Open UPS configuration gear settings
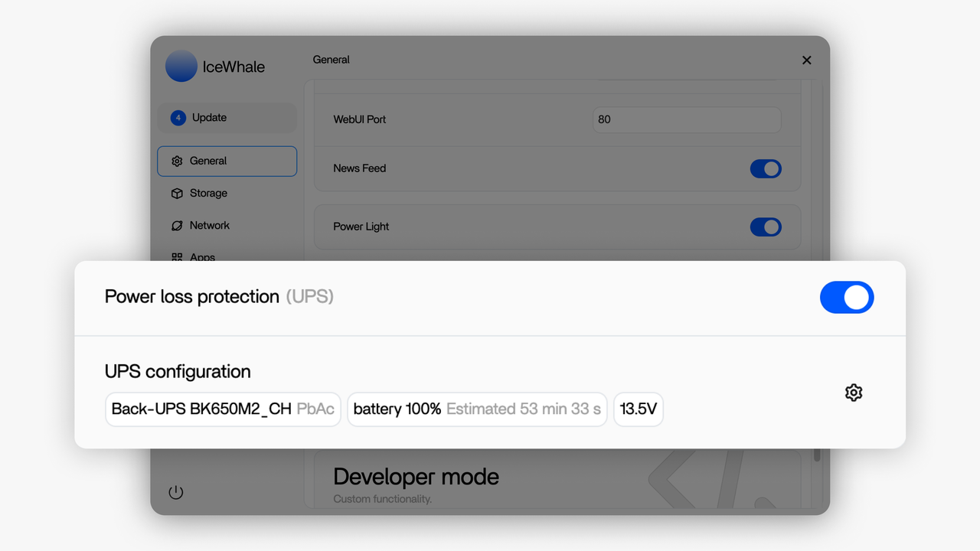 [854, 393]
